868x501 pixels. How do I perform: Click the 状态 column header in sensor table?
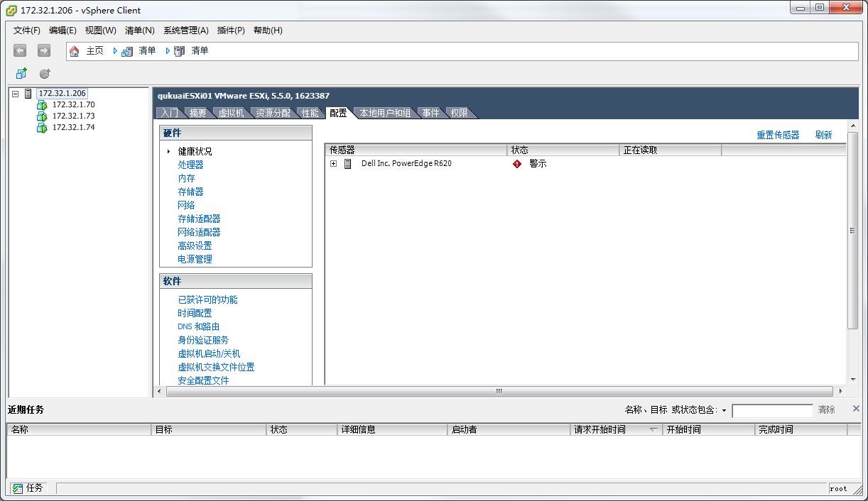563,150
